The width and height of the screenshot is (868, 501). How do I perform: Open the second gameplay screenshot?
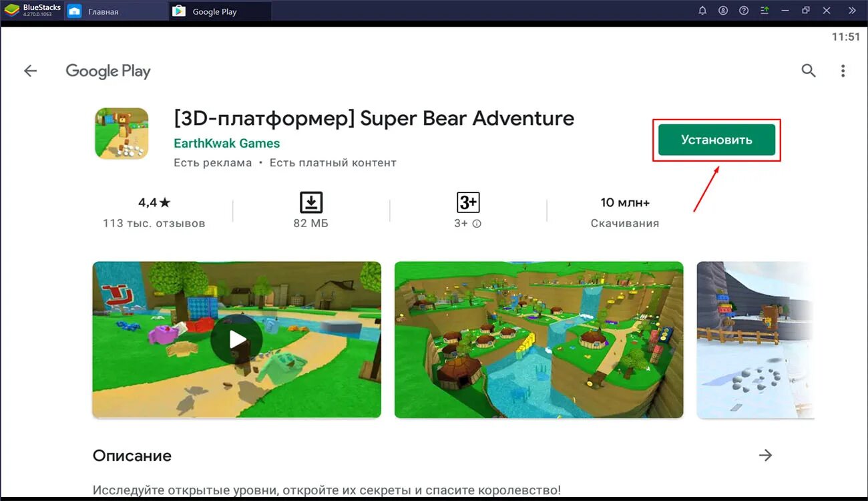[539, 339]
